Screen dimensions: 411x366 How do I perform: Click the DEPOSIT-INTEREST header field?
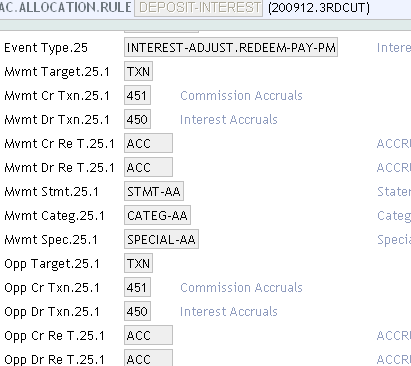coord(198,7)
